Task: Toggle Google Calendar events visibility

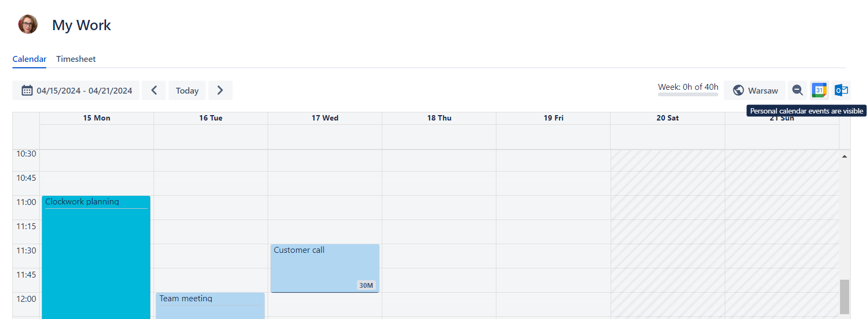Action: tap(819, 90)
